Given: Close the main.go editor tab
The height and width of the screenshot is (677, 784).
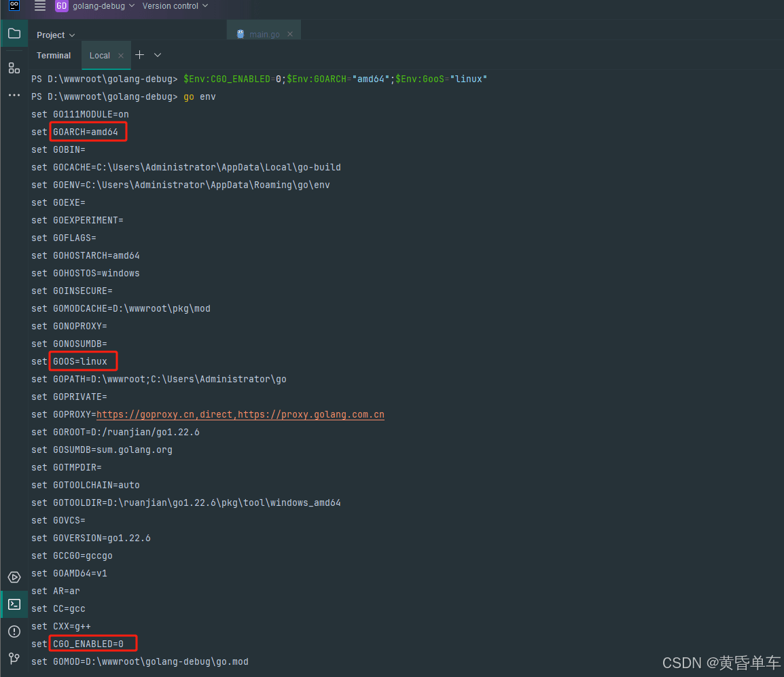Looking at the screenshot, I should click(x=290, y=34).
